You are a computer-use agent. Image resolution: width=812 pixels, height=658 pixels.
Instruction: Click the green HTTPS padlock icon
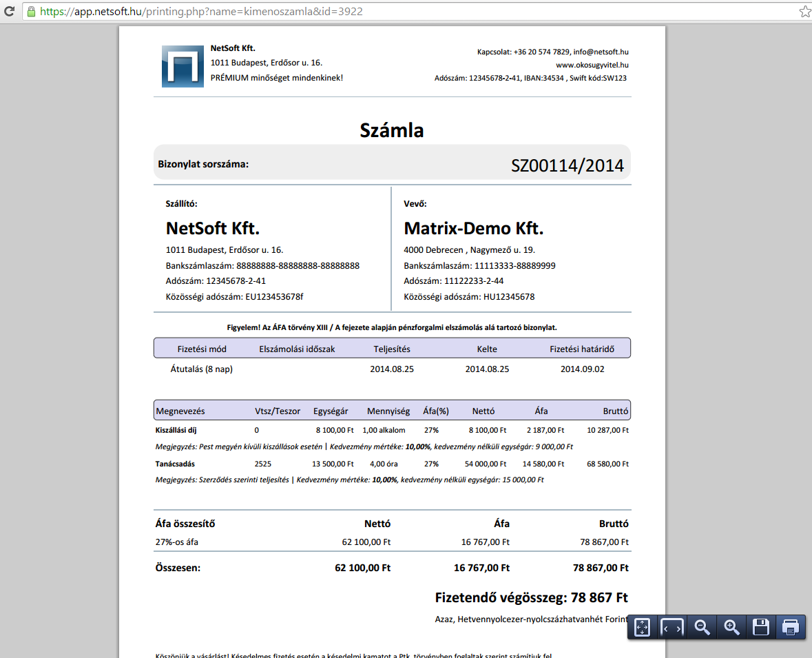click(x=30, y=12)
